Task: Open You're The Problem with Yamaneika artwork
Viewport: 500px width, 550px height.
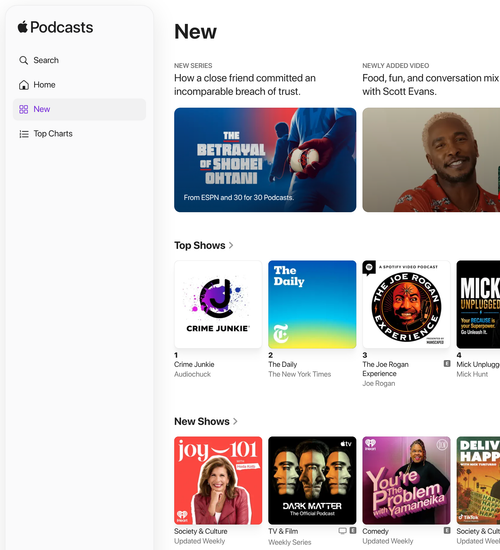Action: coord(406,481)
